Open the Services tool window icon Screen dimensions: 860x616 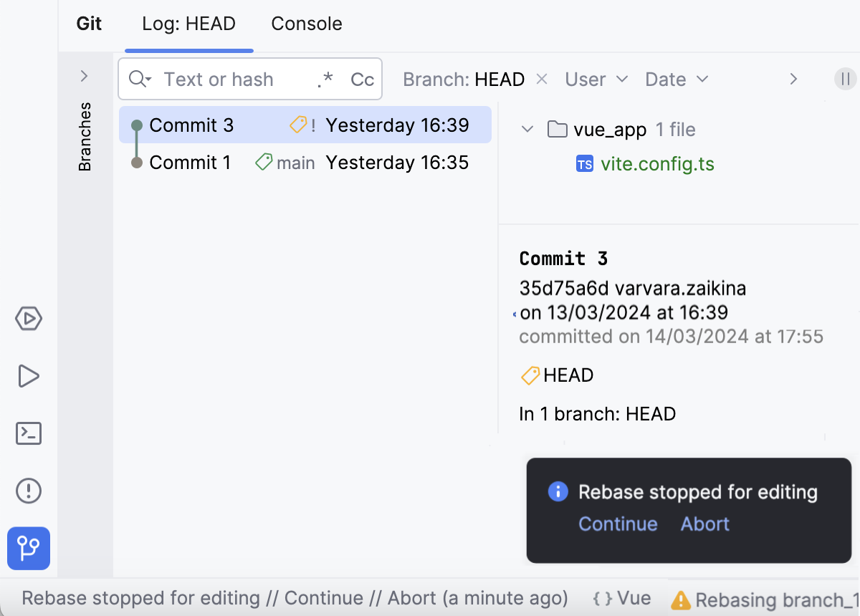(x=29, y=319)
